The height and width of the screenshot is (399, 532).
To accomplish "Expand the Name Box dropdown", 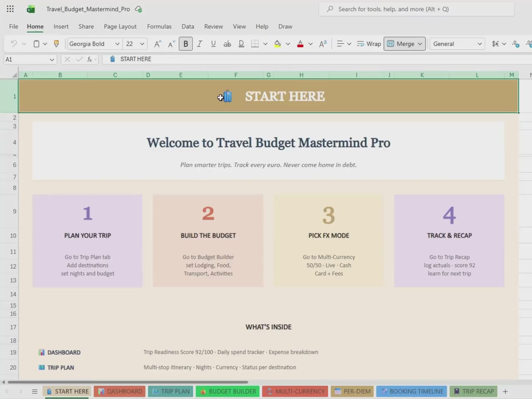I will pos(52,59).
